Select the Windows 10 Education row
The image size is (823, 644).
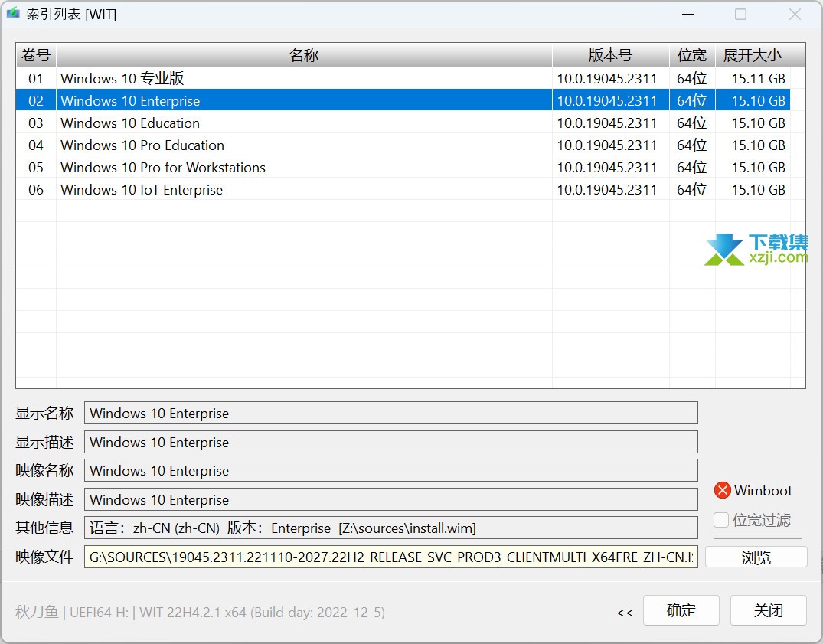[403, 123]
